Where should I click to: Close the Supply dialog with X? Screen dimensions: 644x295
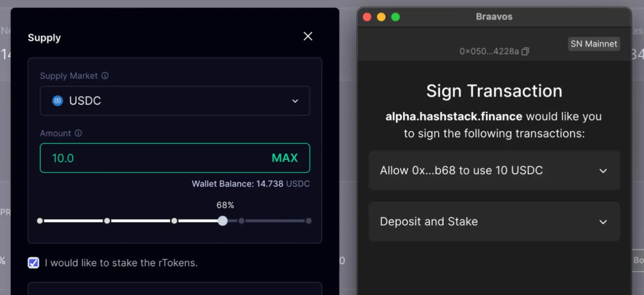[308, 36]
